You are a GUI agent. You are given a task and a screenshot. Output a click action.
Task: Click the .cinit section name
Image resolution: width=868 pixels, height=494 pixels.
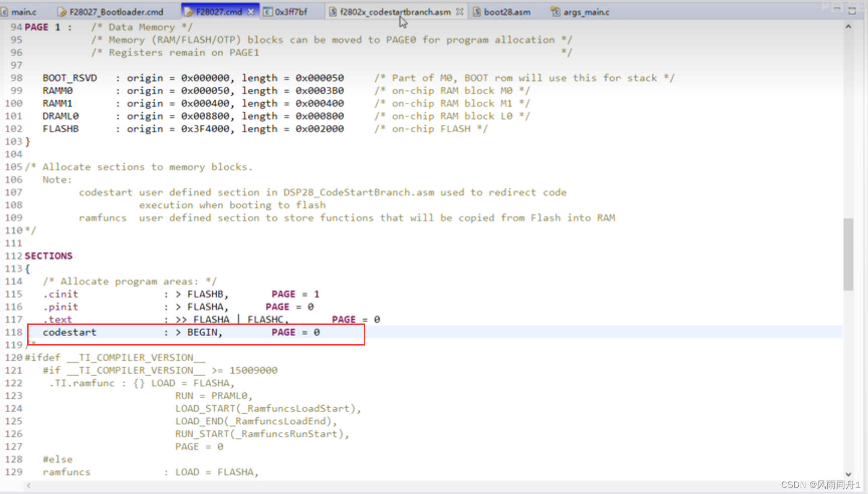[x=61, y=294]
